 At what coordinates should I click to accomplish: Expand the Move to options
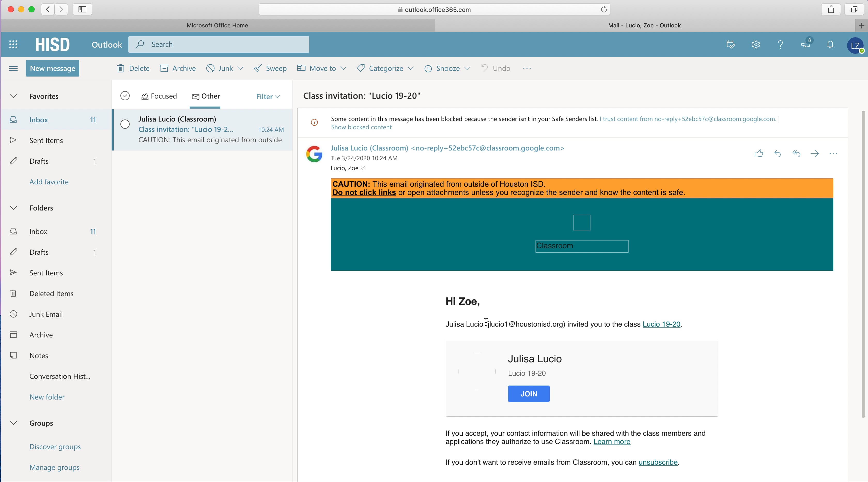point(344,68)
